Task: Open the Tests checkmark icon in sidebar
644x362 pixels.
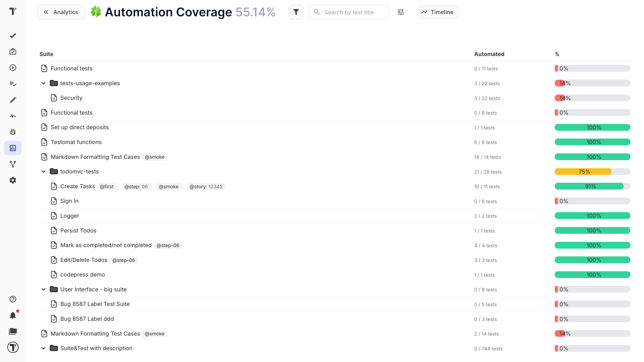Action: (13, 36)
